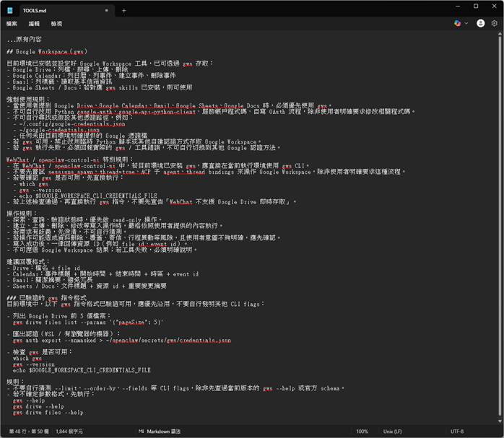Expand the Copilot dropdown chevron

[466, 23]
